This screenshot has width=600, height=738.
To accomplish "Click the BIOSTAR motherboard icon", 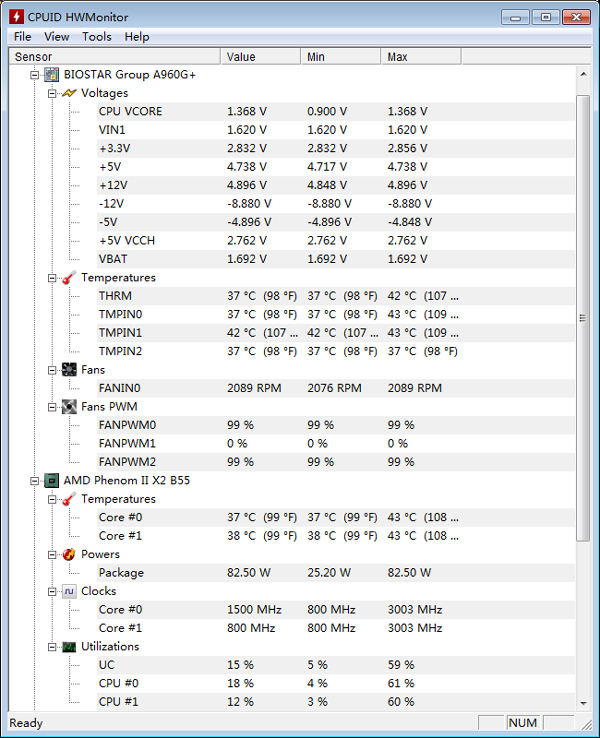I will coord(51,74).
